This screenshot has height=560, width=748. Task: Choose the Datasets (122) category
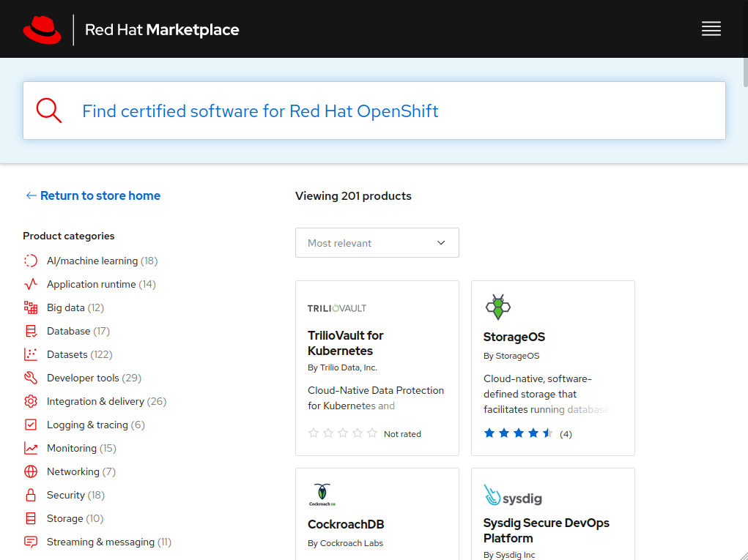click(x=80, y=354)
